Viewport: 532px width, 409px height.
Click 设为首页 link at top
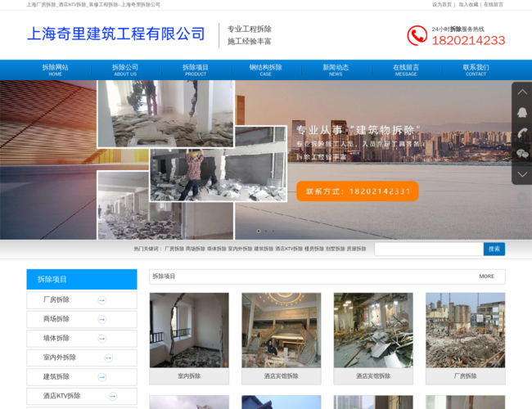click(442, 5)
